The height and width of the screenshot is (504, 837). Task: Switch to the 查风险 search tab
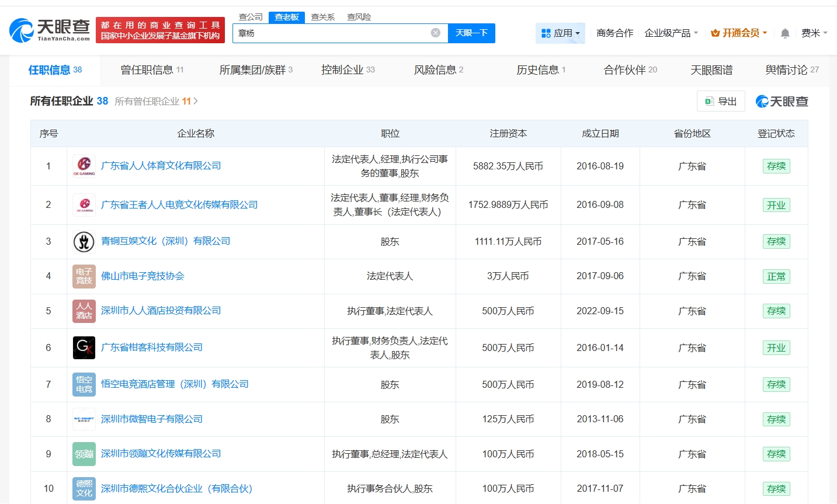[359, 17]
